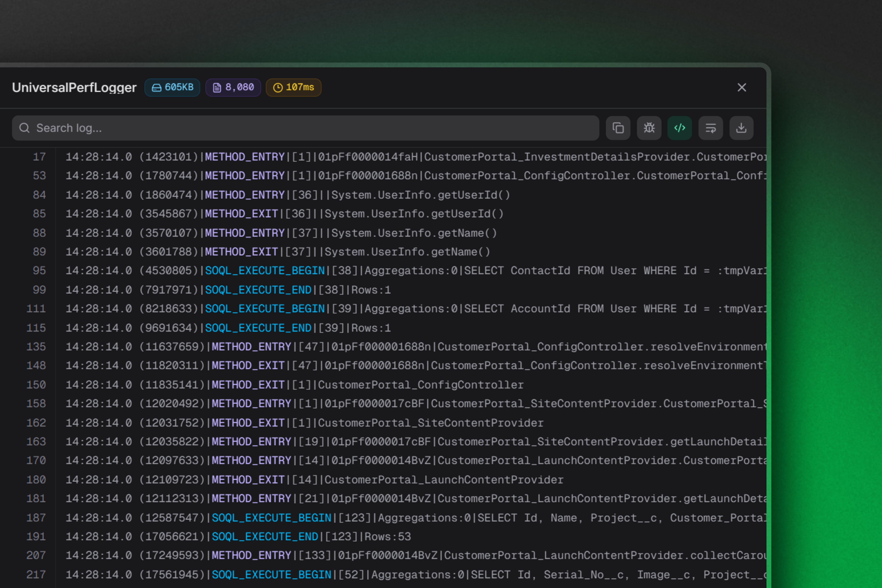The height and width of the screenshot is (588, 882).
Task: Click the 605KB size badge
Action: [x=172, y=87]
